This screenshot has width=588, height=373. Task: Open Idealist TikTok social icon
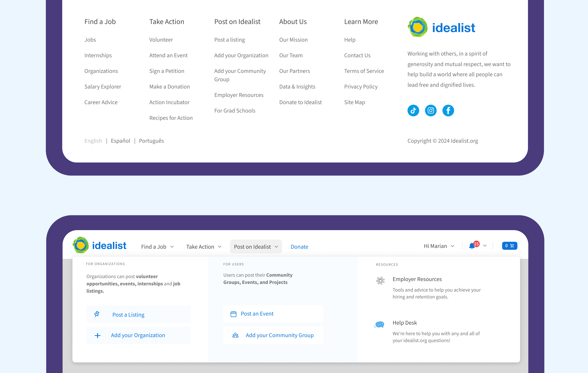(x=413, y=111)
